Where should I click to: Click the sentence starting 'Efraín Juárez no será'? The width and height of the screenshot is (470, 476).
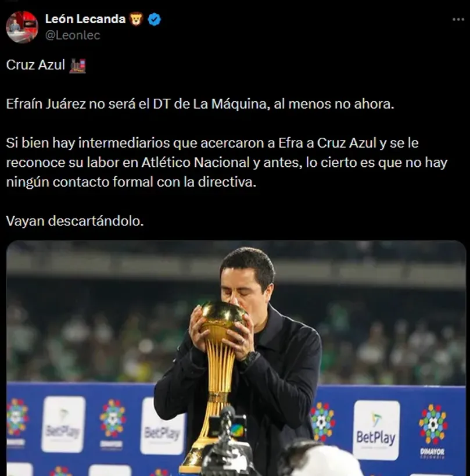click(200, 104)
